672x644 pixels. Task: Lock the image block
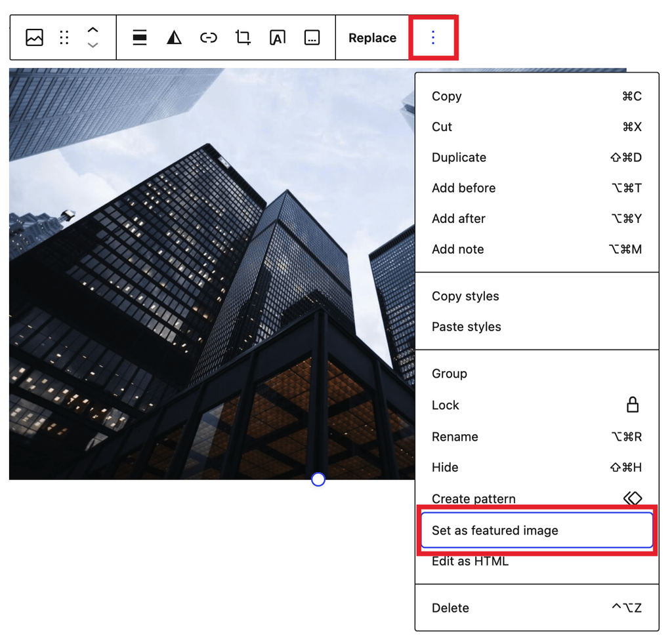537,405
